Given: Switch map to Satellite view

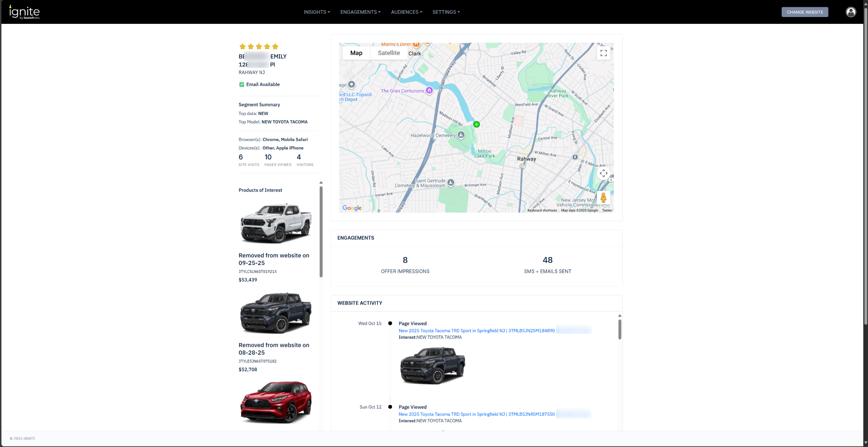Looking at the screenshot, I should click(389, 53).
